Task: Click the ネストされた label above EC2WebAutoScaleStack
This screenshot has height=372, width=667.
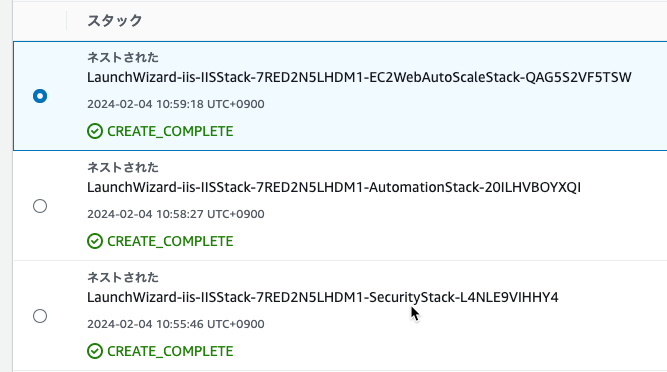Action: [123, 57]
